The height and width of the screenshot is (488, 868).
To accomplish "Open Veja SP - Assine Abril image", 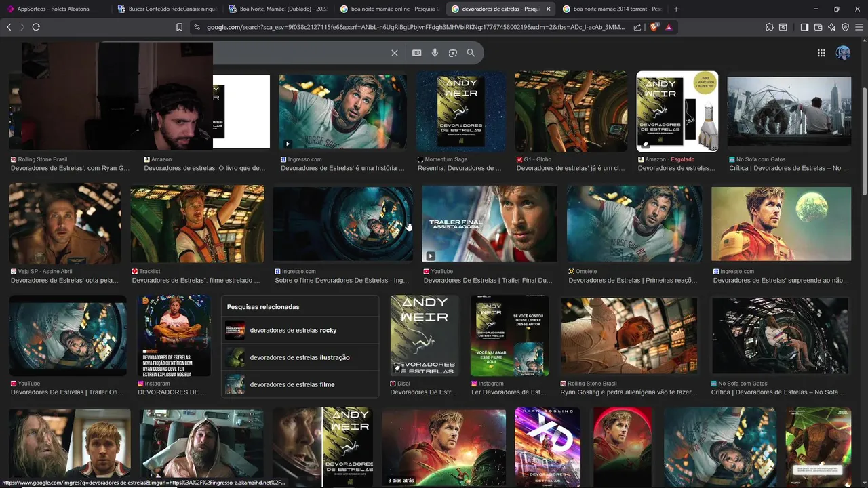I will coord(65,223).
